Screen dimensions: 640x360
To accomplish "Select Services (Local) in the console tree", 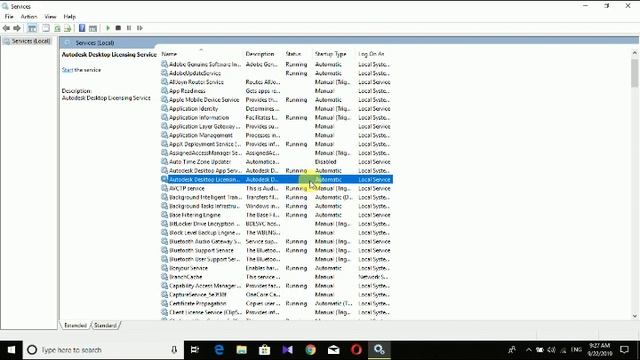I will pos(27,41).
